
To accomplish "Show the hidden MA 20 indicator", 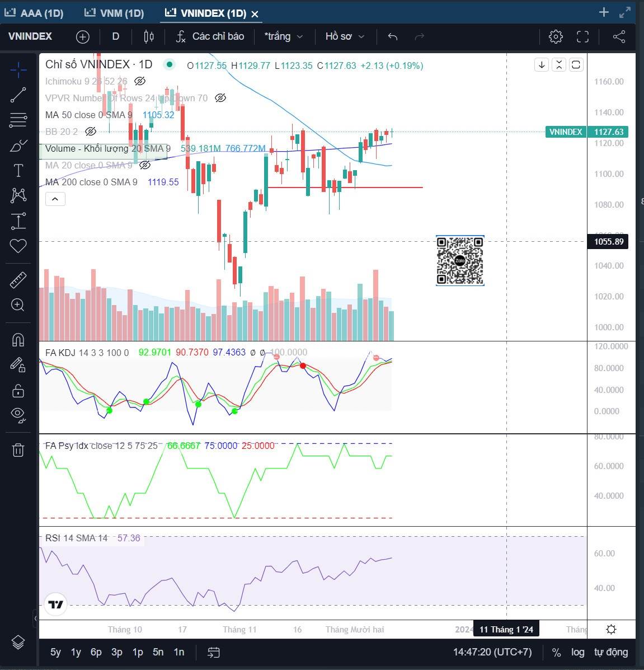I will (x=145, y=165).
